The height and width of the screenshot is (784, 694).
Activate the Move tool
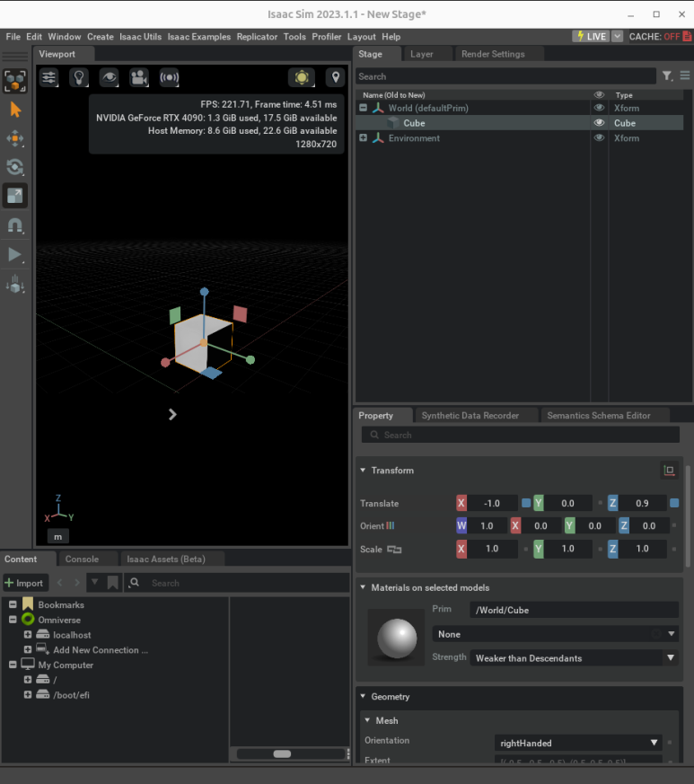15,138
